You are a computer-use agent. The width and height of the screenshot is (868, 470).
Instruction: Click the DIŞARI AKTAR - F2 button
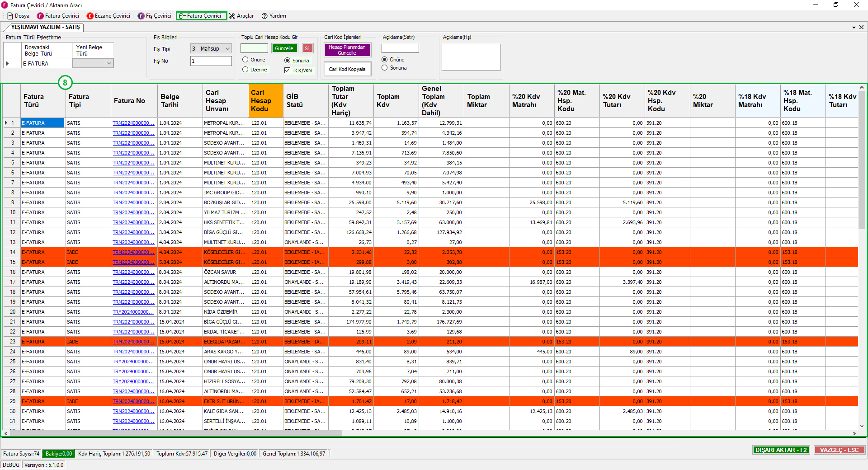click(x=781, y=450)
